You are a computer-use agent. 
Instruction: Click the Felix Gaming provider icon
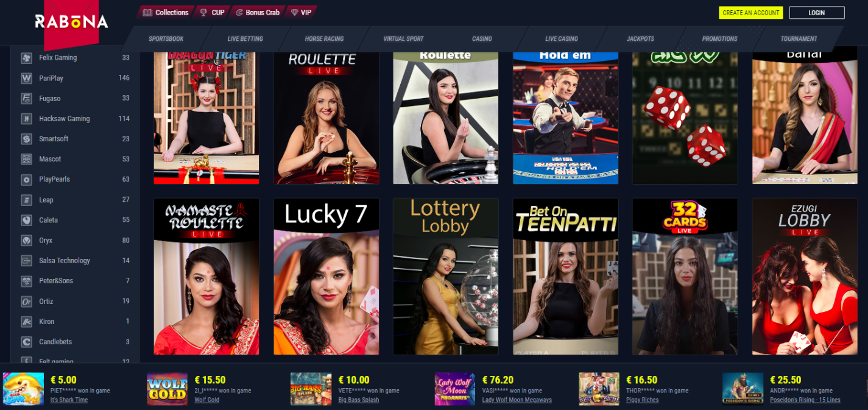27,58
